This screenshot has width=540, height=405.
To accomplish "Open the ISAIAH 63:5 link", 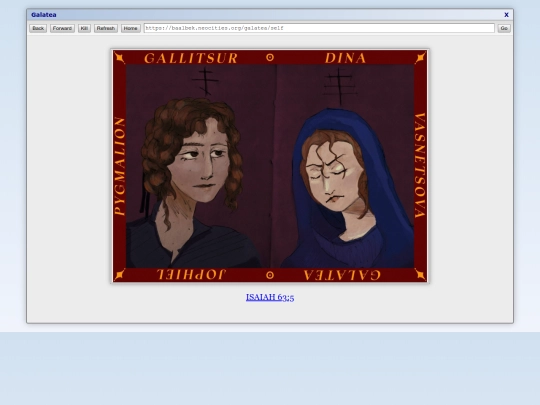I will pyautogui.click(x=270, y=297).
